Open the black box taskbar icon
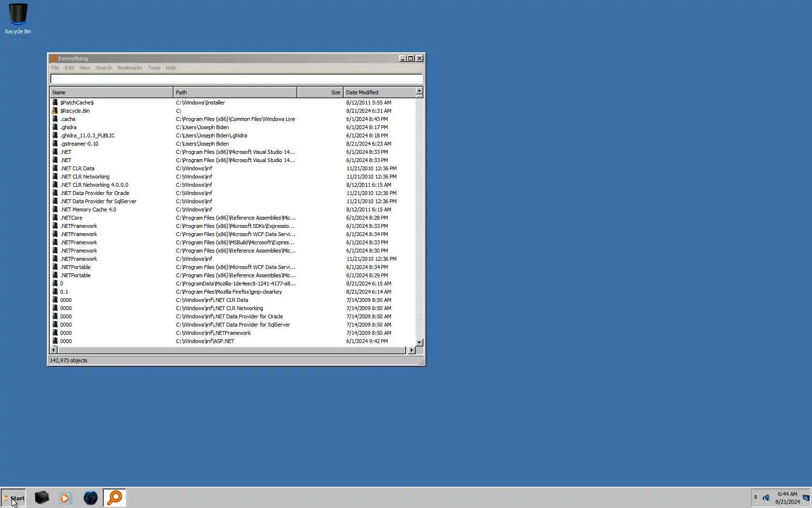 (x=42, y=498)
